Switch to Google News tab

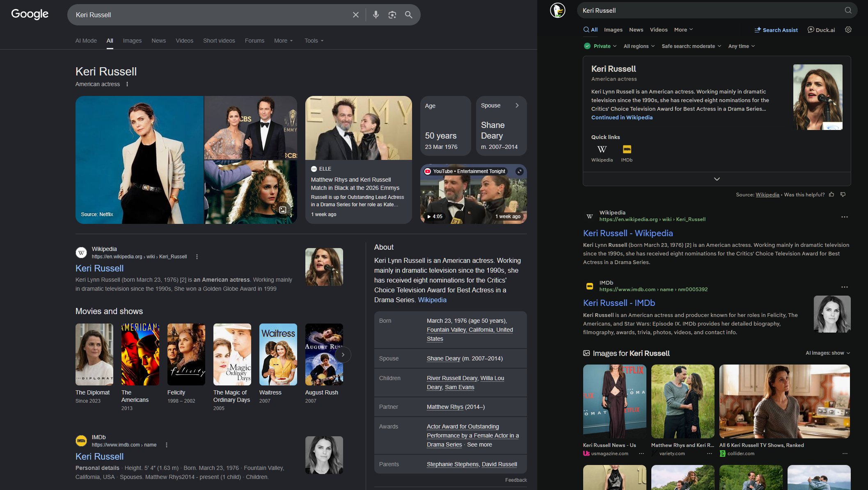(x=158, y=41)
